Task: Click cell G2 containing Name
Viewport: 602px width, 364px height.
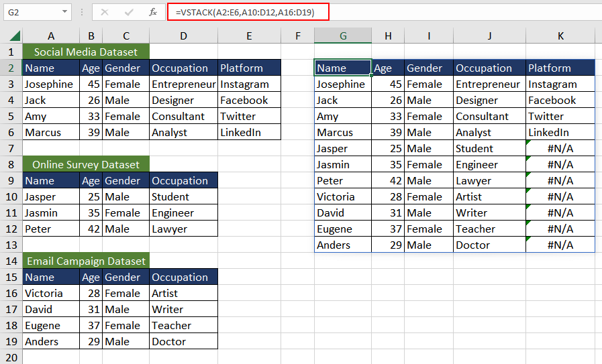Action: tap(342, 68)
